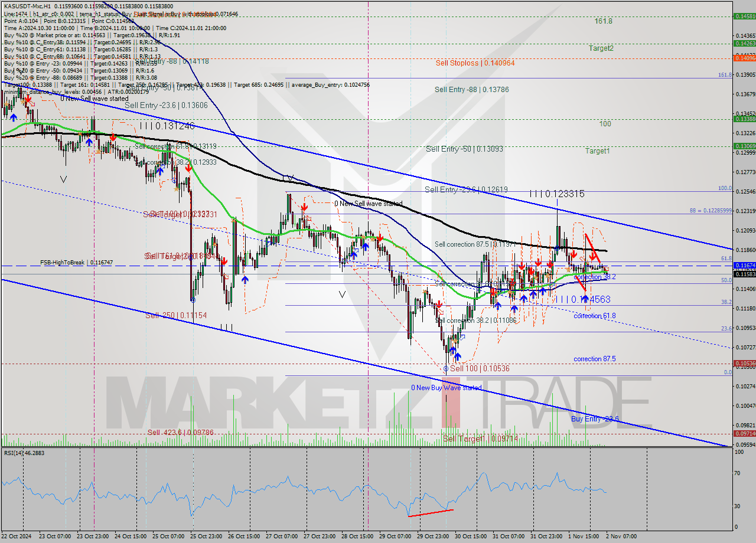Click the red 0.09714 price tag
The height and width of the screenshot is (543, 756).
tap(744, 433)
